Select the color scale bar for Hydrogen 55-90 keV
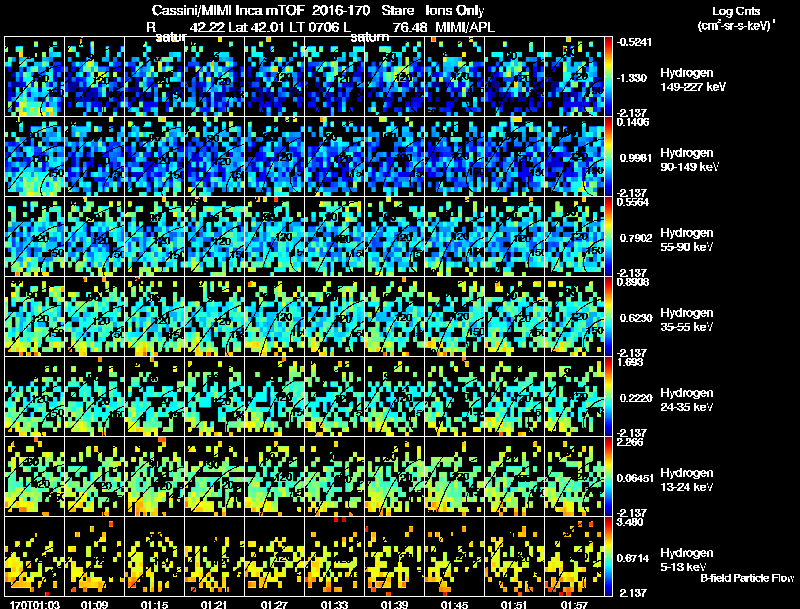Viewport: 800px width, 609px height. coord(608,237)
